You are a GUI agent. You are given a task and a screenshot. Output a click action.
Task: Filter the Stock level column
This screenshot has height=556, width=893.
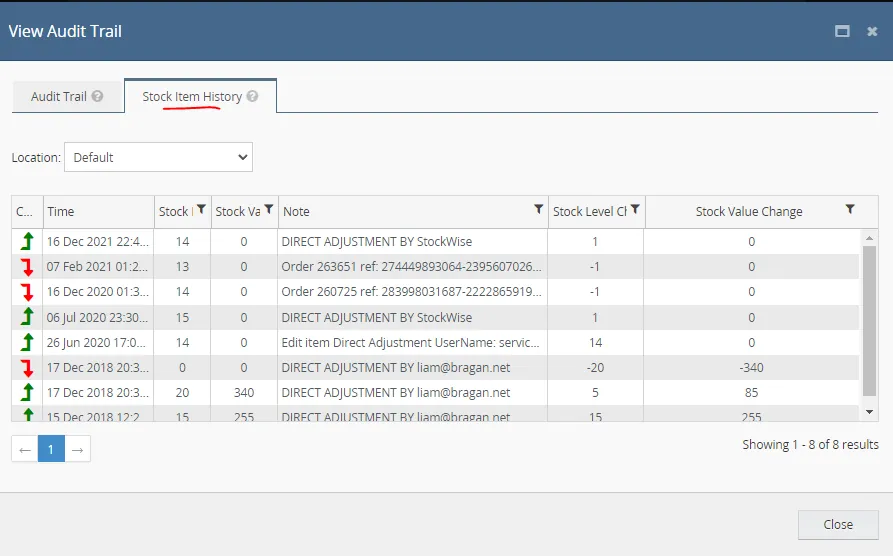point(201,210)
